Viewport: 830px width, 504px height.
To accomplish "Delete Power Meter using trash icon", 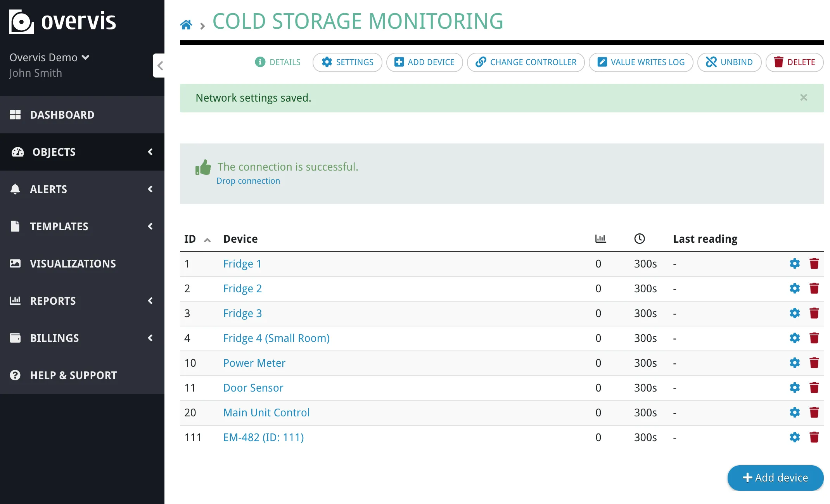I will click(814, 363).
